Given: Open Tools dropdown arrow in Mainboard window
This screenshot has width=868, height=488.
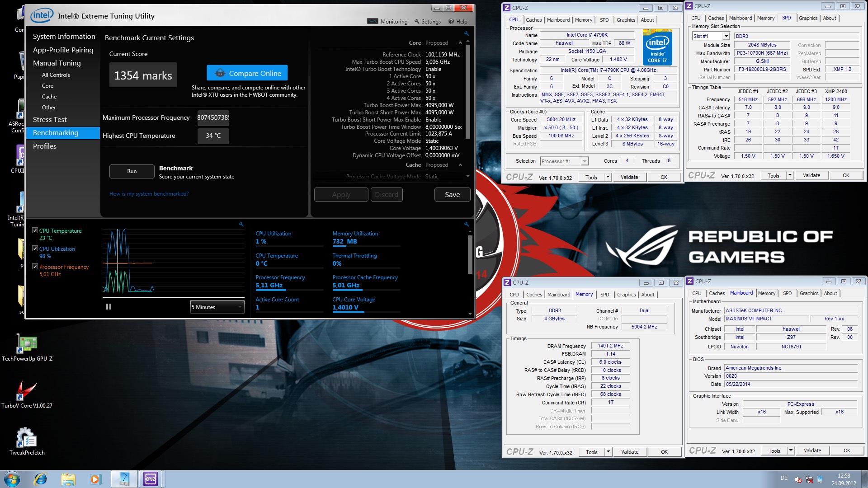Looking at the screenshot, I should pyautogui.click(x=791, y=450).
